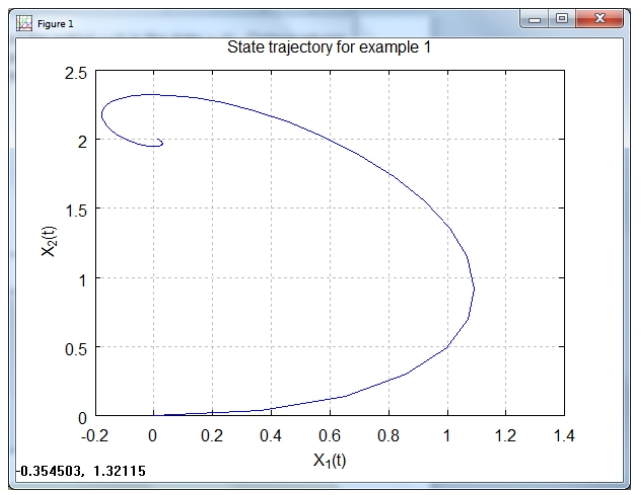The width and height of the screenshot is (642, 495).
Task: Click the cursor coordinates readout at bottom left
Action: (x=81, y=471)
